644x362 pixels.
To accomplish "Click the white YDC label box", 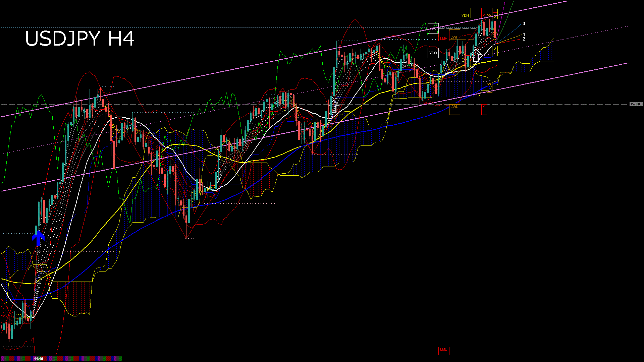I will tap(433, 28).
